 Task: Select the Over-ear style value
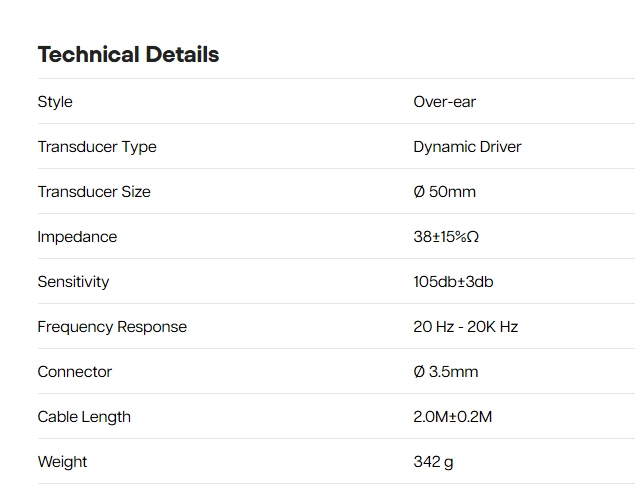pyautogui.click(x=445, y=102)
